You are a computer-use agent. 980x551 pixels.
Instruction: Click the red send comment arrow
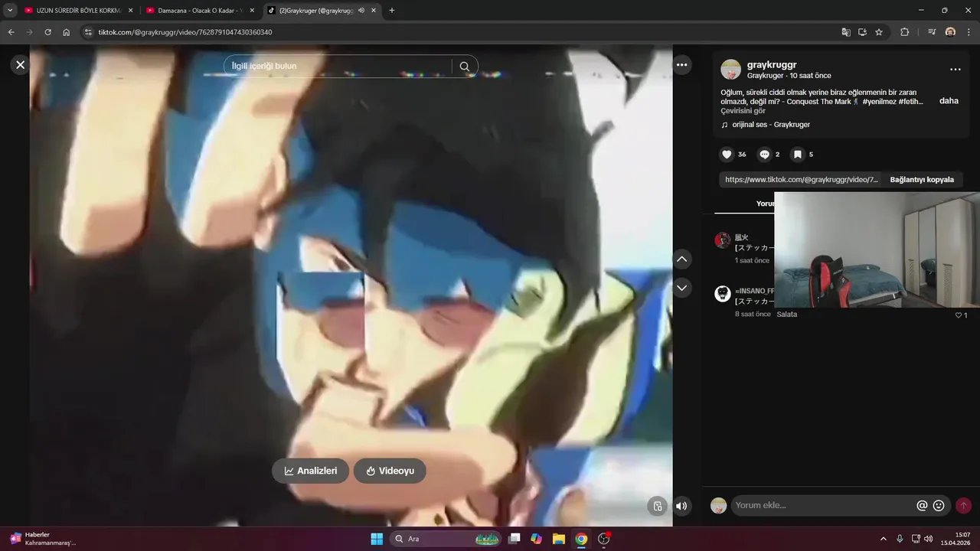tap(963, 505)
